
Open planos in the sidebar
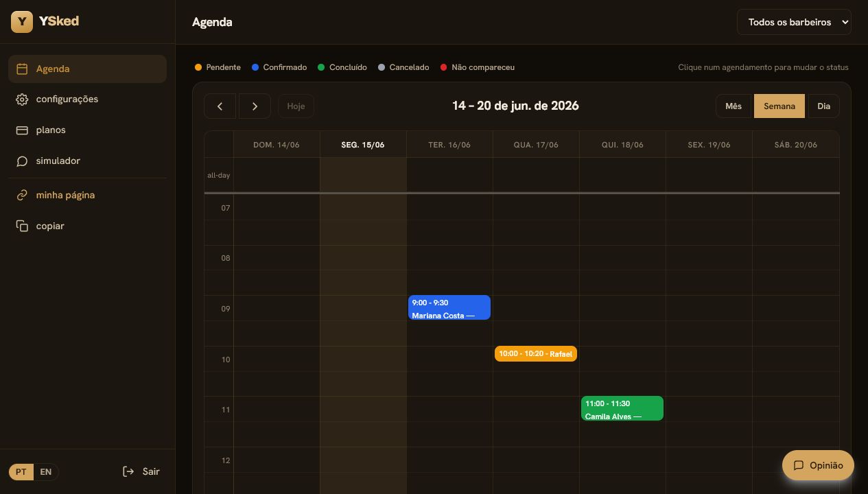point(87,130)
